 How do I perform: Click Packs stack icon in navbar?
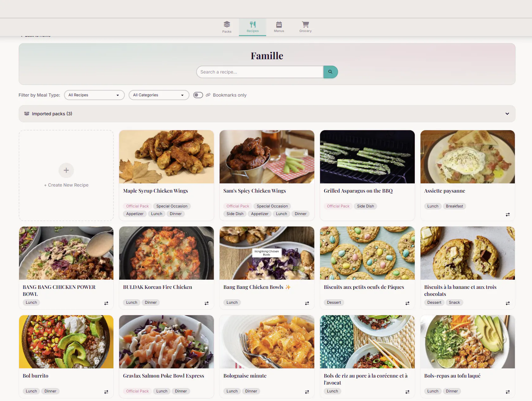pos(227,24)
